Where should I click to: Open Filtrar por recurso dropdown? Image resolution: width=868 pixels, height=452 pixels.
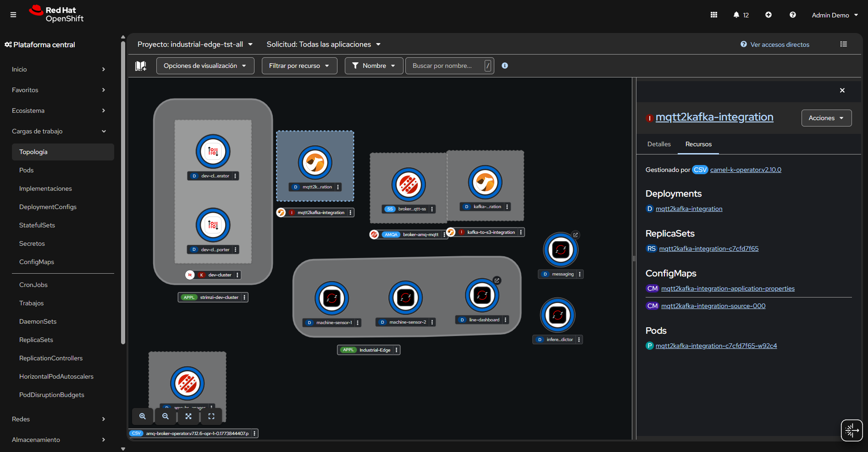[299, 66]
